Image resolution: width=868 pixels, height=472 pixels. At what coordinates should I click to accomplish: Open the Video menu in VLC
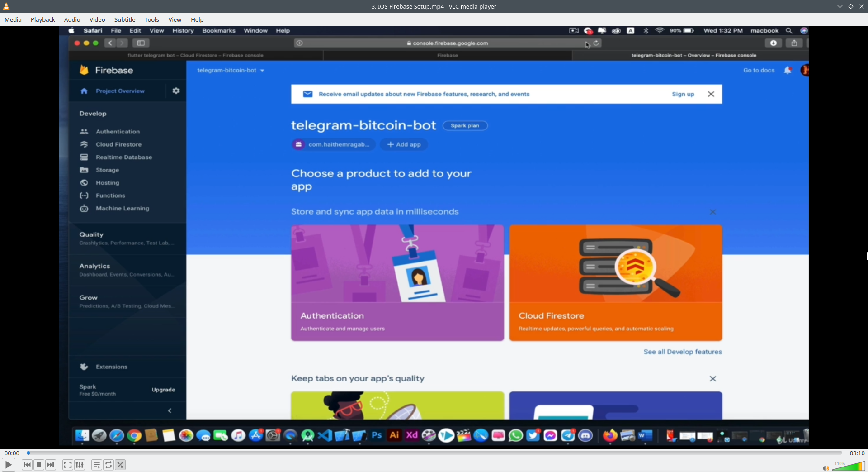point(97,19)
